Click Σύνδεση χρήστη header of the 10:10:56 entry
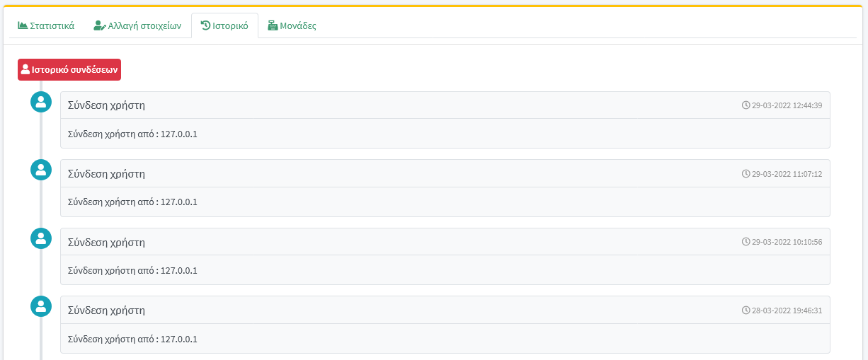This screenshot has width=868, height=360. click(106, 242)
